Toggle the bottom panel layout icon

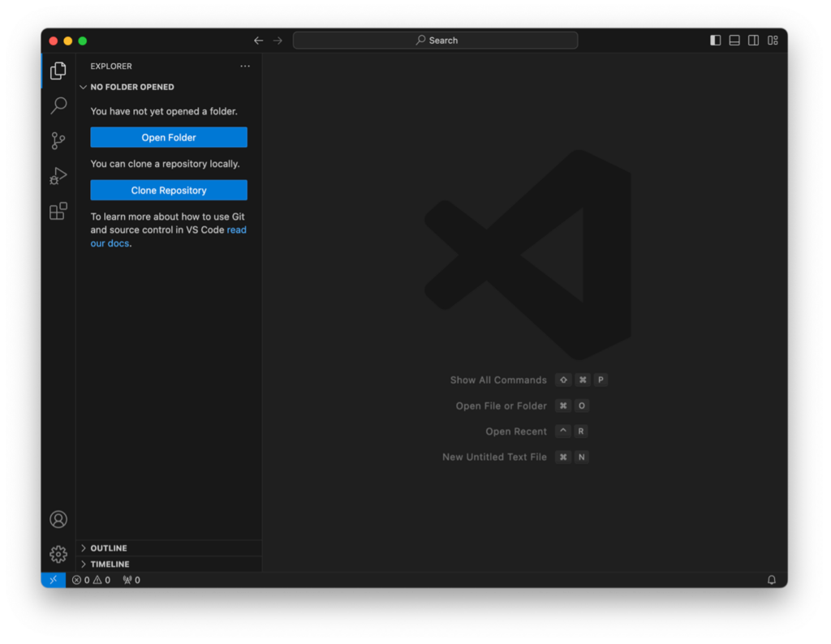tap(734, 41)
